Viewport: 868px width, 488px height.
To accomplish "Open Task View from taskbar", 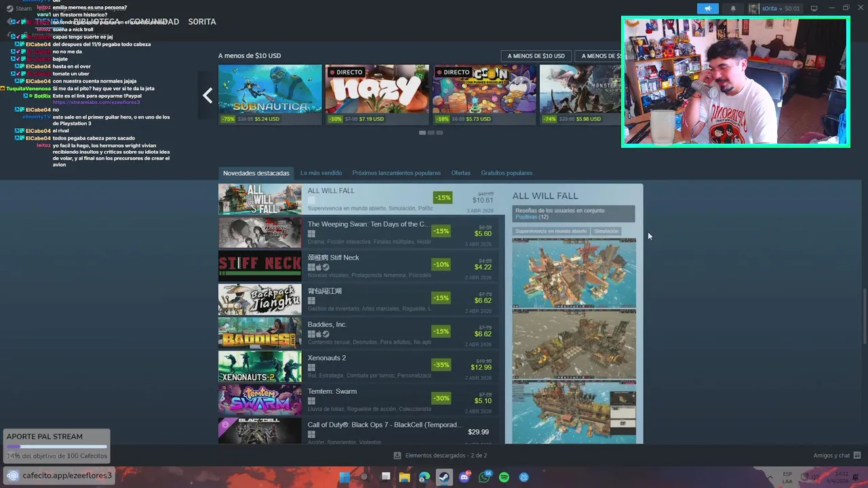I will tap(385, 477).
